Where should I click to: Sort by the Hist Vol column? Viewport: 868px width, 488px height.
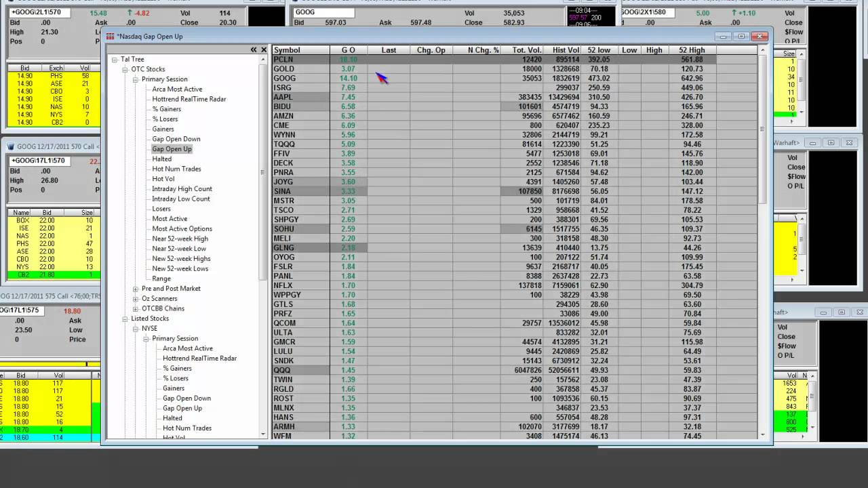[x=564, y=50]
